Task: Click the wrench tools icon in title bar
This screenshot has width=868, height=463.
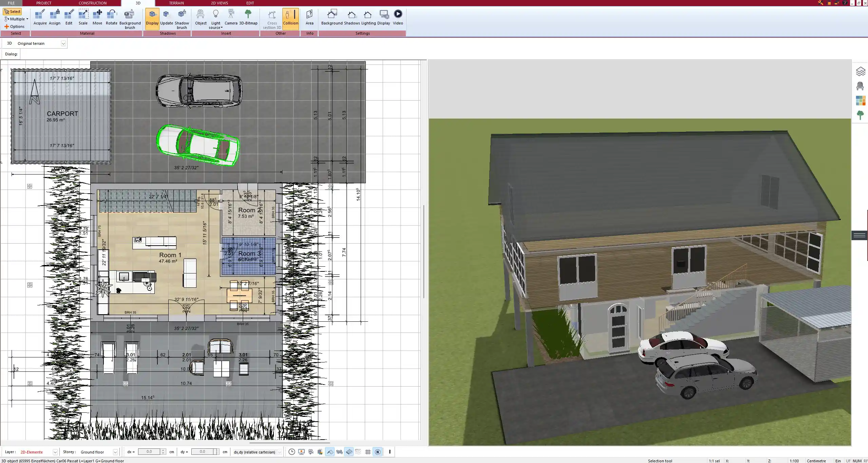Action: pos(820,3)
